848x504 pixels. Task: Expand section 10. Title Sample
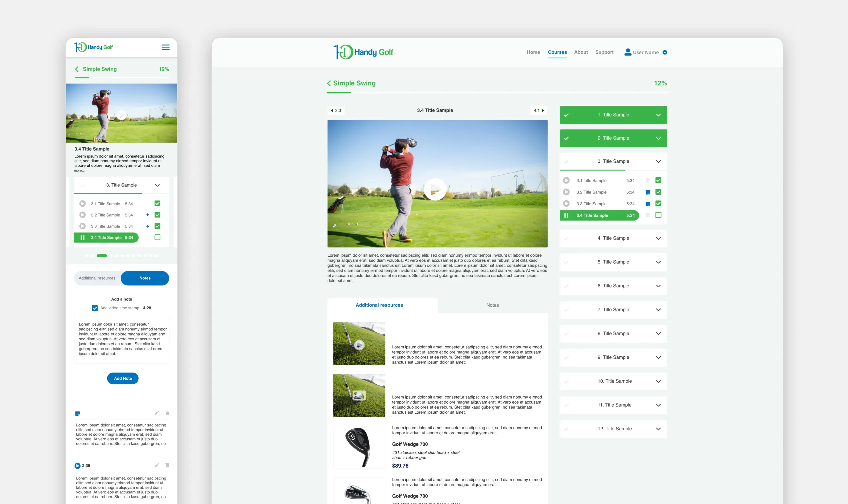pos(613,381)
